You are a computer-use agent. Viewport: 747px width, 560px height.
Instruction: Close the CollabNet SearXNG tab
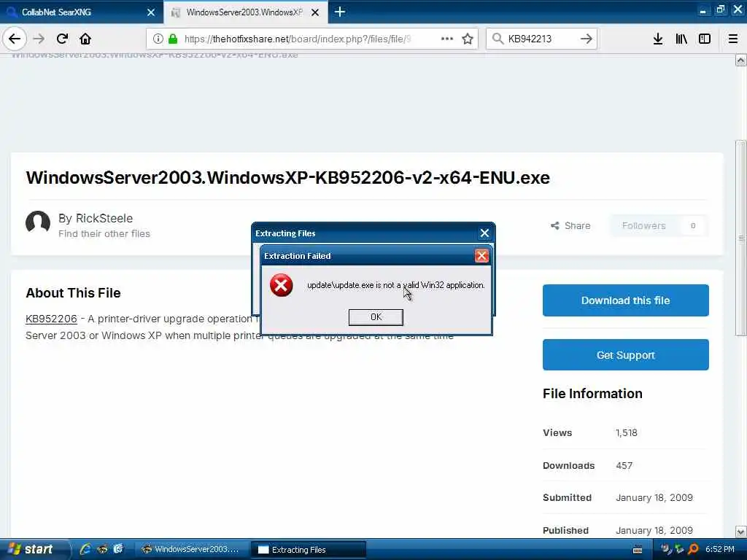pos(151,12)
